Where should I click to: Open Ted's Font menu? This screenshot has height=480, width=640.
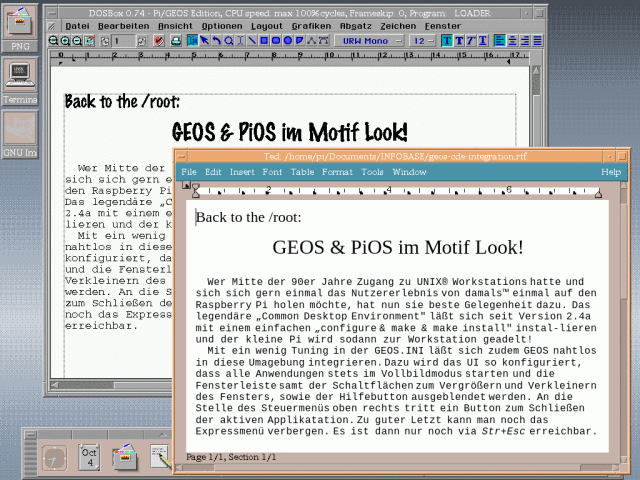[x=272, y=172]
